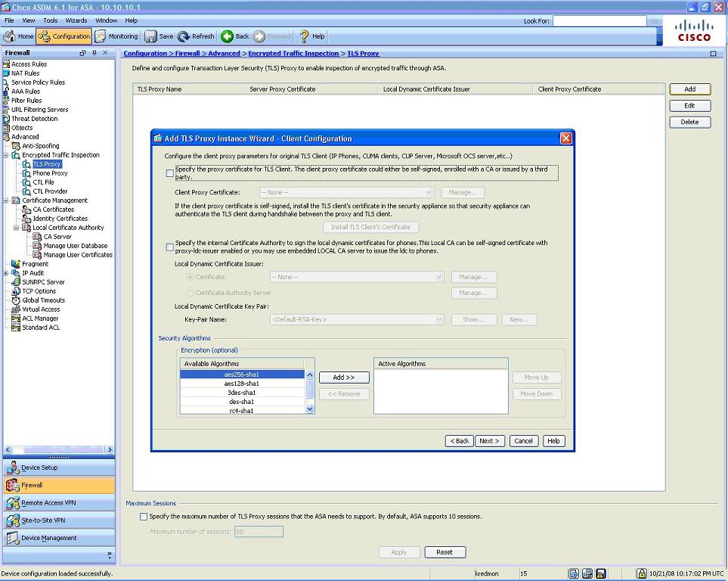The width and height of the screenshot is (728, 581).
Task: Click Add >> algorithm button
Action: (344, 377)
